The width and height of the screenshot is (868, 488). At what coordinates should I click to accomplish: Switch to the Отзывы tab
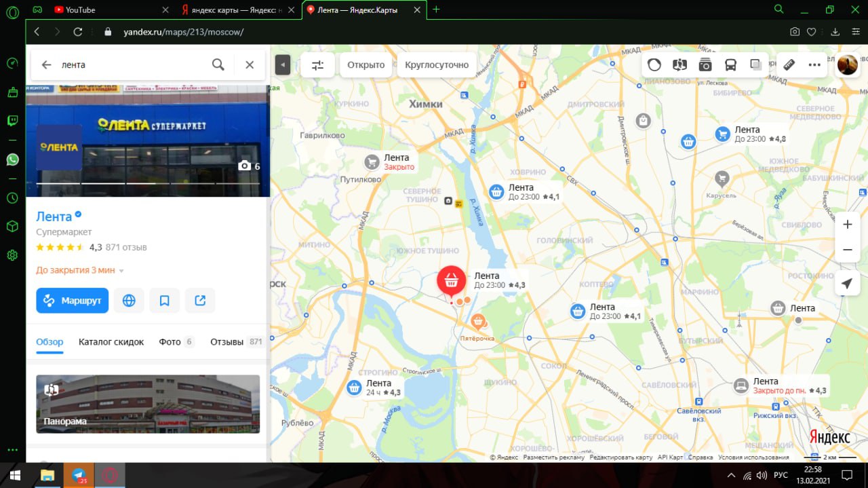(x=237, y=342)
